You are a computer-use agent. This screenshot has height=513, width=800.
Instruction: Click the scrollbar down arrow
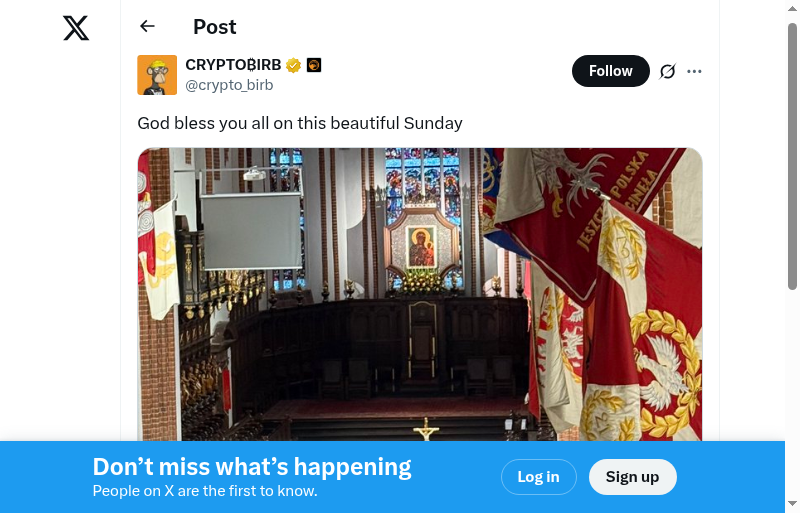click(x=792, y=503)
